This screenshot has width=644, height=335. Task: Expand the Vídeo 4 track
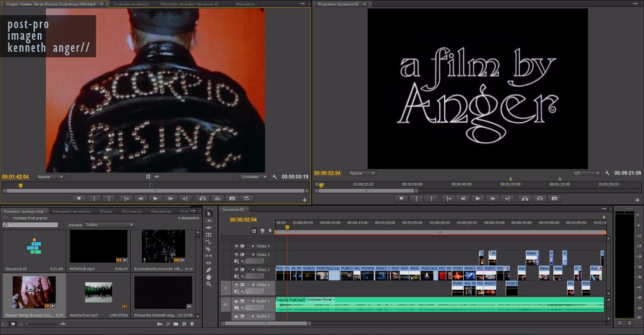pyautogui.click(x=253, y=246)
